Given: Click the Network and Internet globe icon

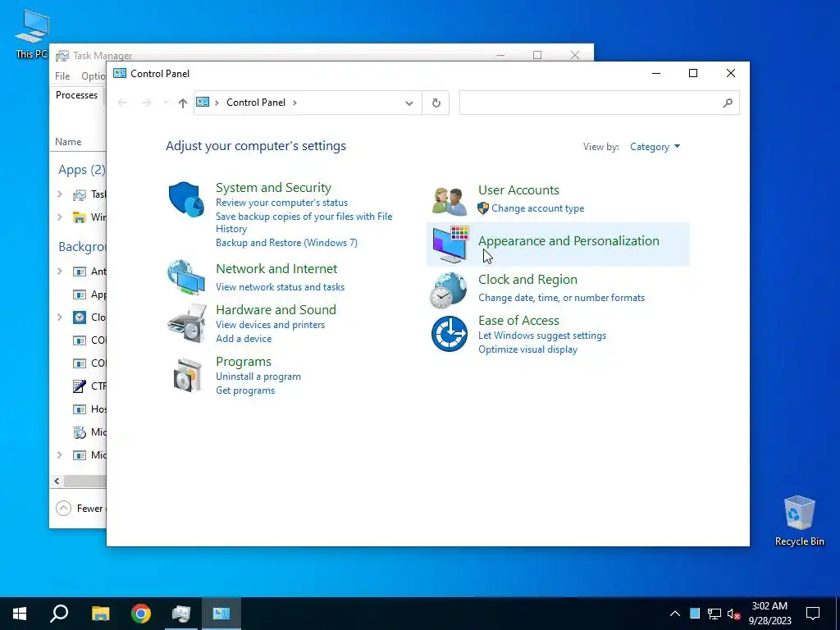Looking at the screenshot, I should pos(186,277).
